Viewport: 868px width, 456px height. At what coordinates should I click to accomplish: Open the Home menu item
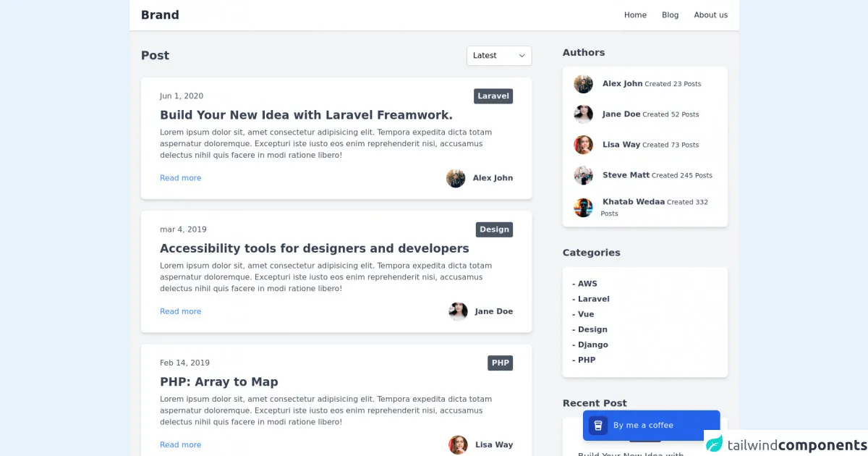click(x=635, y=15)
